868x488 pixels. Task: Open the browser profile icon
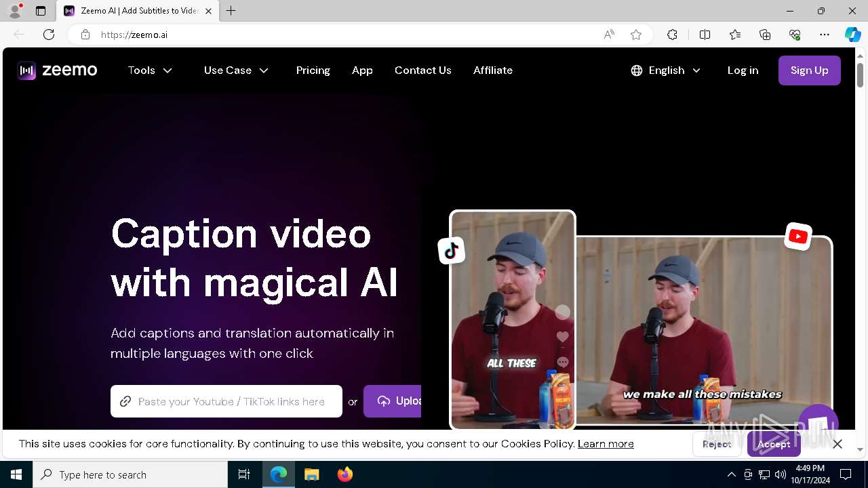(x=14, y=11)
